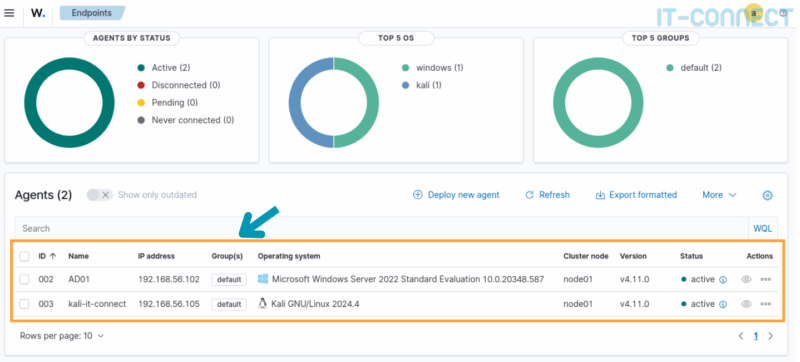Open agent AD01 by name
Image resolution: width=800 pixels, height=362 pixels.
[x=79, y=279]
